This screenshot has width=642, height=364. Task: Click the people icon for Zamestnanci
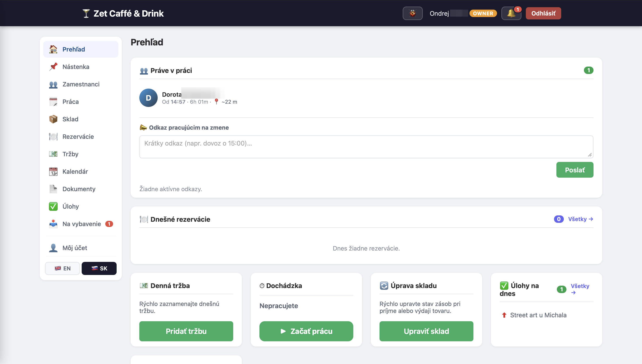(x=53, y=84)
